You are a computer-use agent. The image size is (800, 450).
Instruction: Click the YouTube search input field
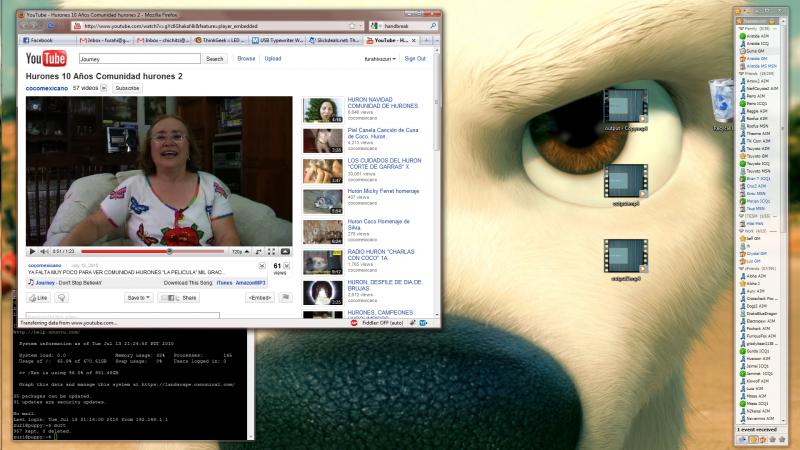coord(139,59)
